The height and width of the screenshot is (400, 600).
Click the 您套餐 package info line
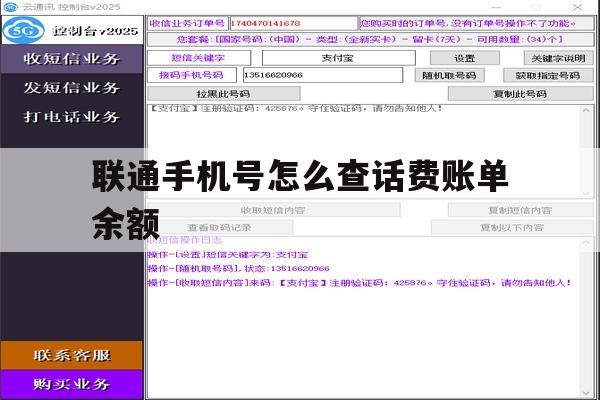click(x=370, y=39)
